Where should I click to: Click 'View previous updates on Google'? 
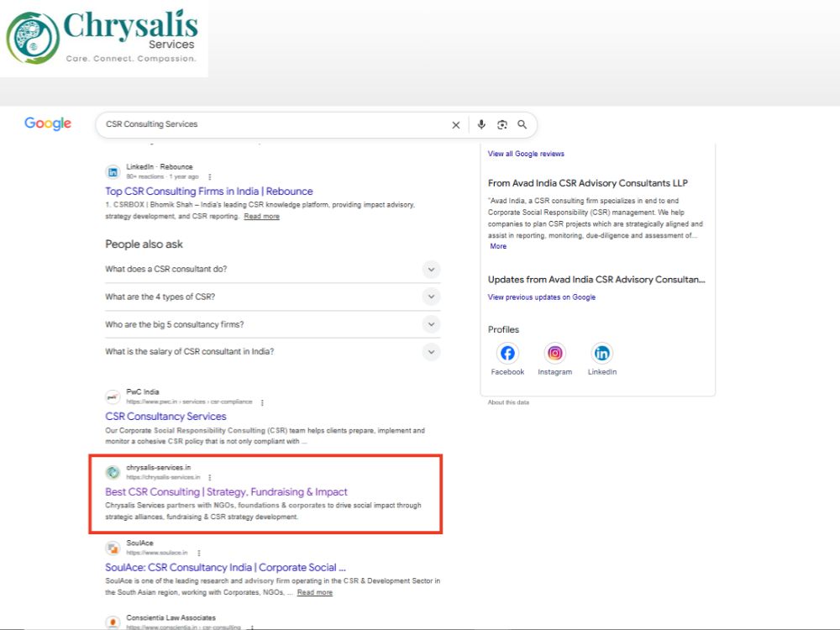542,297
